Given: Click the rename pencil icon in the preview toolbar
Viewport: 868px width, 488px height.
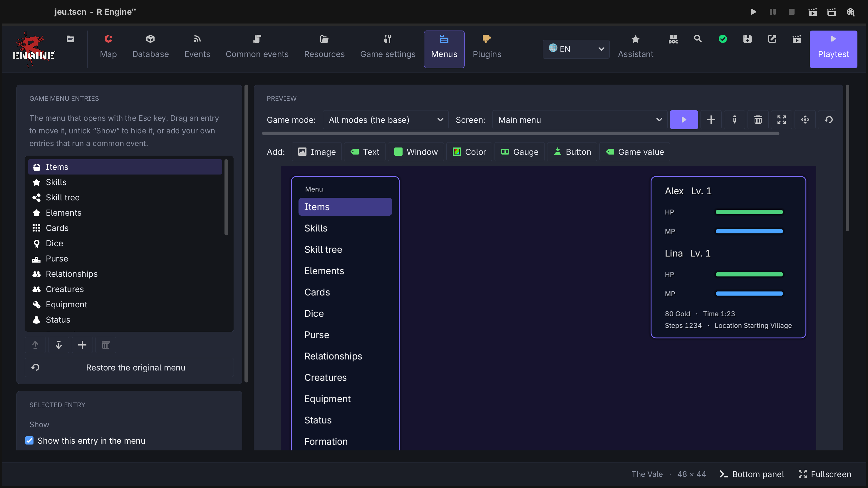Looking at the screenshot, I should click(735, 120).
